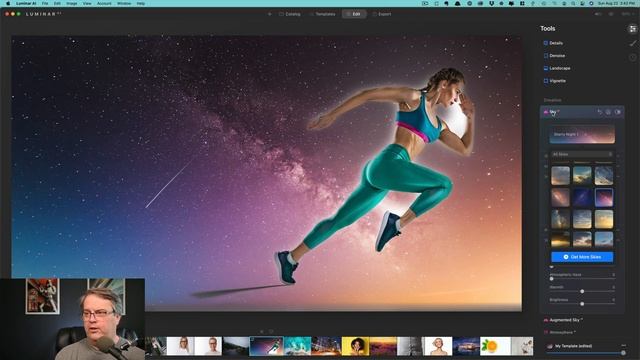The width and height of the screenshot is (640, 360).
Task: Open Spotlight search in the menu bar
Action: tap(573, 3)
